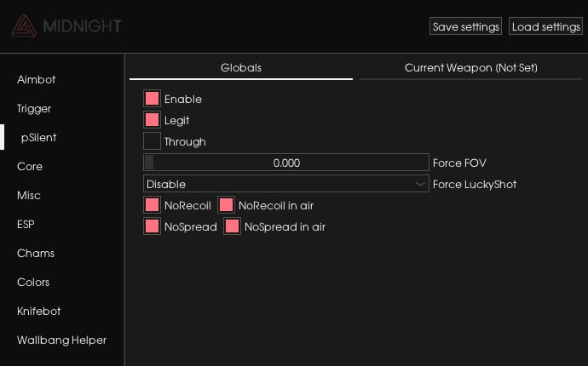Uncheck the Legit option

pyautogui.click(x=153, y=120)
